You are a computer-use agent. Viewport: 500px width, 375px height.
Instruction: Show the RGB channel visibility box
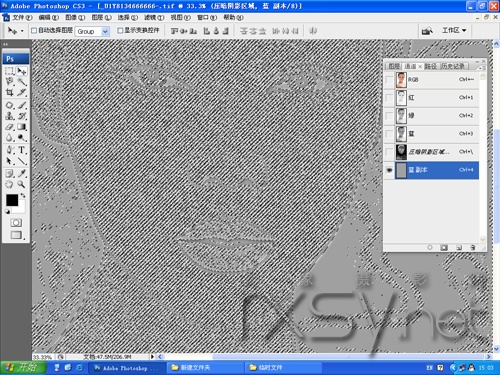click(x=389, y=80)
